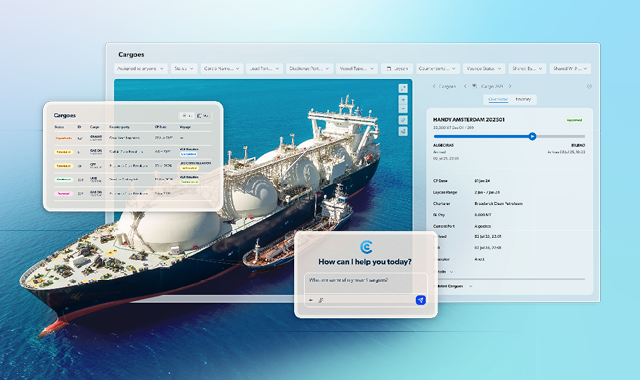Send the assistant chat message
640x380 pixels.
click(420, 300)
